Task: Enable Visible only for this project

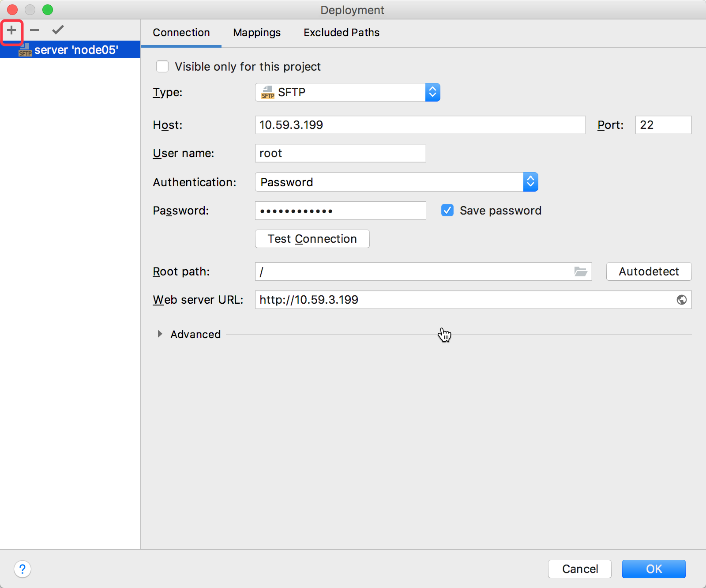Action: coord(162,67)
